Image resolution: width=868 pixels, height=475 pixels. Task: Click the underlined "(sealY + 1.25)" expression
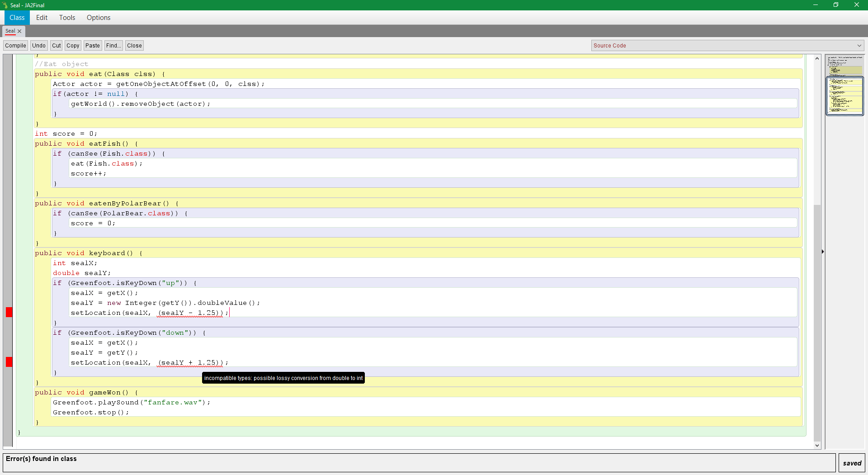(x=190, y=363)
